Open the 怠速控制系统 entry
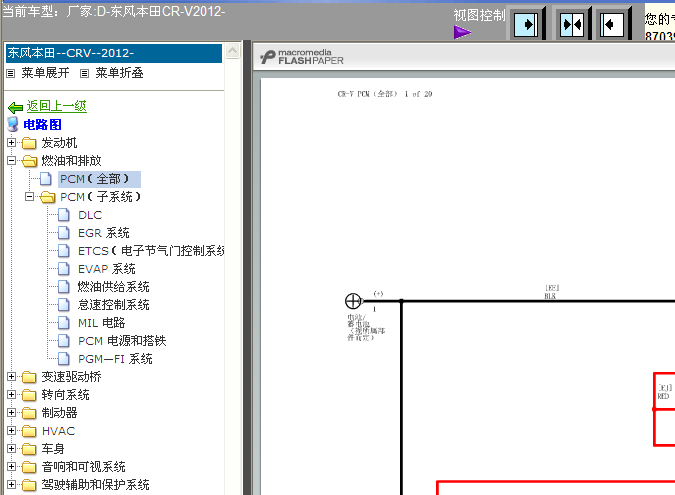Screen dimensions: 675x495 point(114,305)
